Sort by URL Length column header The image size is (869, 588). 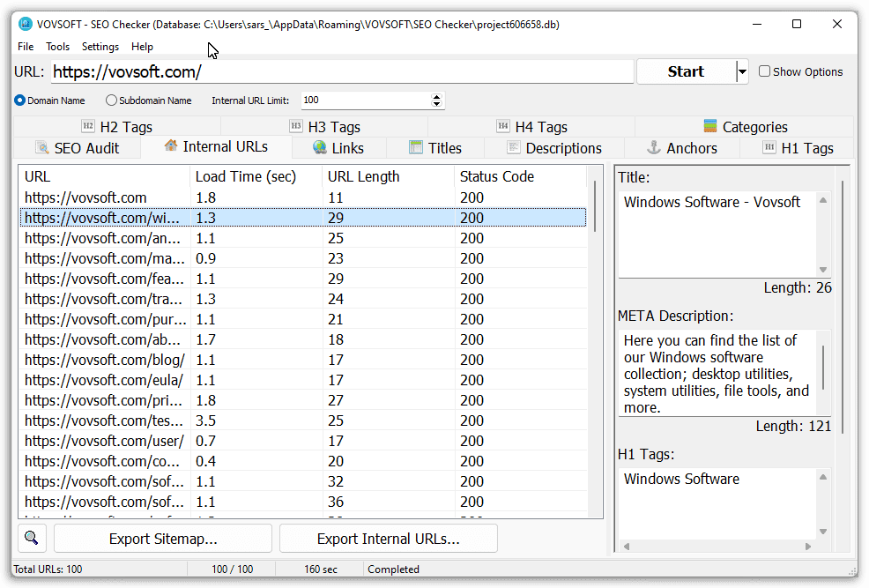388,176
